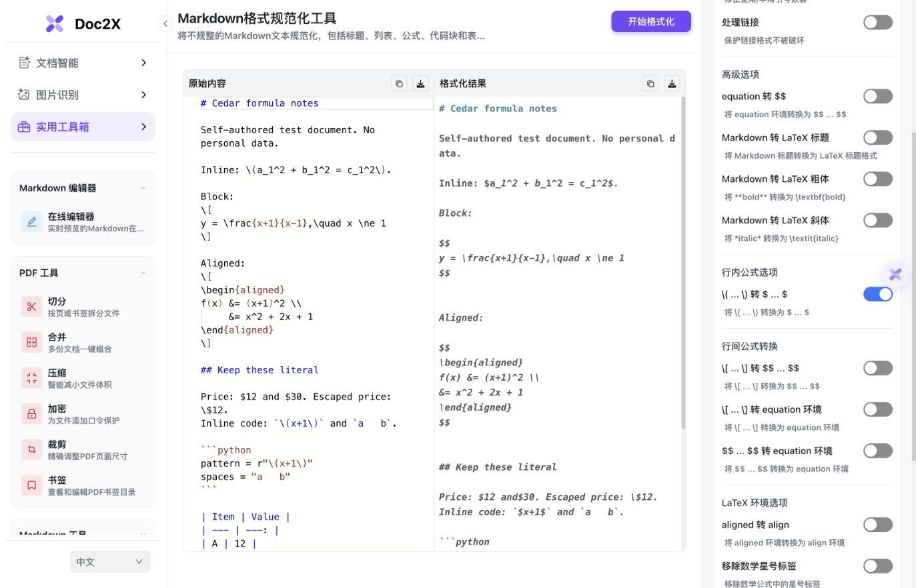The height and width of the screenshot is (588, 916).
Task: Open the 加密 PDF lock tool
Action: pyautogui.click(x=31, y=414)
